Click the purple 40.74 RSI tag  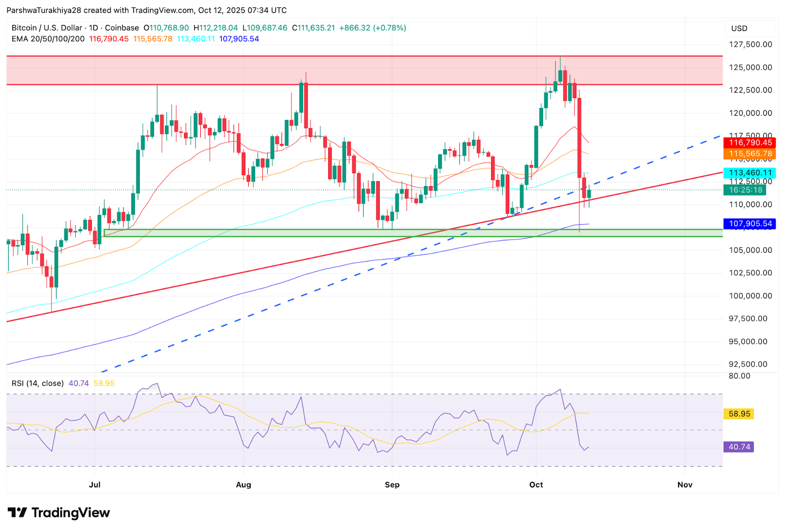point(739,447)
